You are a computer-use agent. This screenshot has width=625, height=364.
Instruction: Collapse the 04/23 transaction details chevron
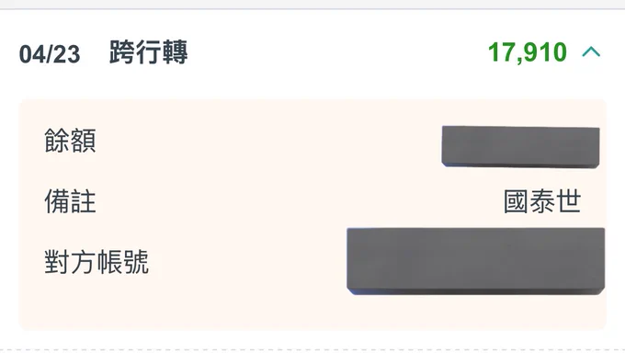pyautogui.click(x=591, y=51)
